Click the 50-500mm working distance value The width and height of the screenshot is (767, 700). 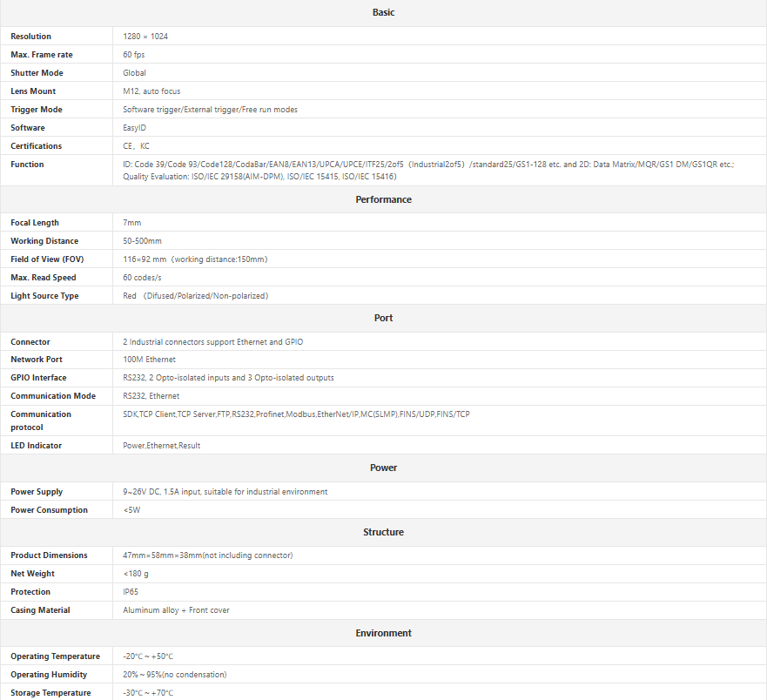coord(143,241)
